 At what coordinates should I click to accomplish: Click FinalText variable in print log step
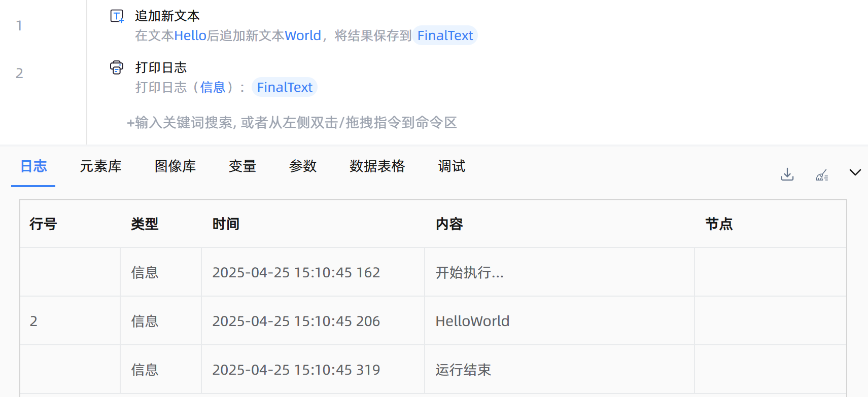(x=285, y=87)
